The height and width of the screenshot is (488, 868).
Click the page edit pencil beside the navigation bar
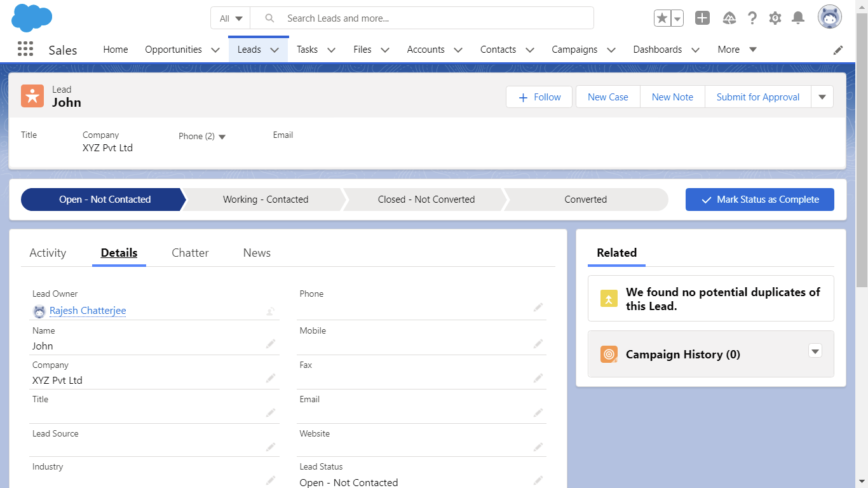coord(838,50)
